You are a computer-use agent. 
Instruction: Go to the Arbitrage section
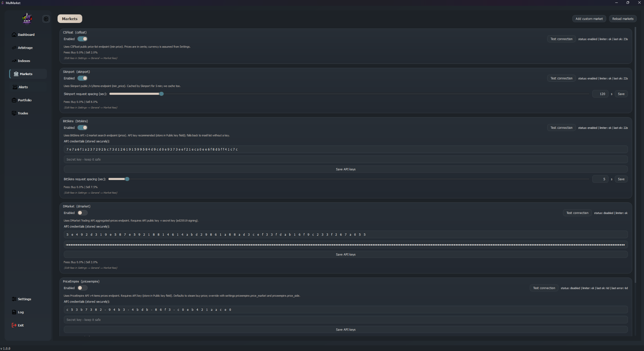click(23, 48)
